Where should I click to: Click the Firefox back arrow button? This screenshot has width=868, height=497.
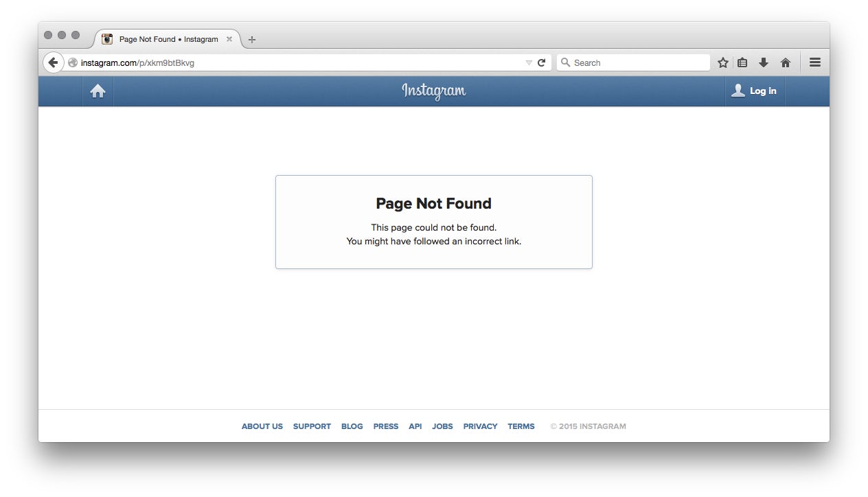pos(53,62)
